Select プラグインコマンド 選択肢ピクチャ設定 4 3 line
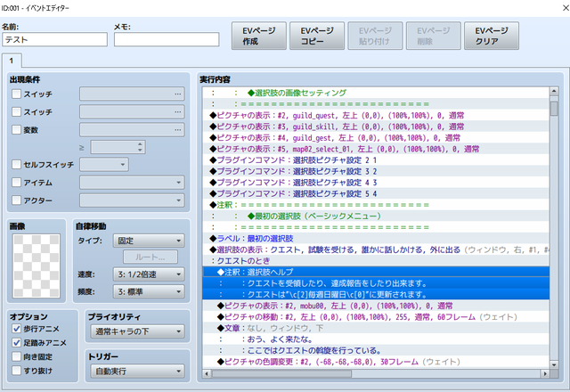The image size is (570, 392). click(x=376, y=183)
